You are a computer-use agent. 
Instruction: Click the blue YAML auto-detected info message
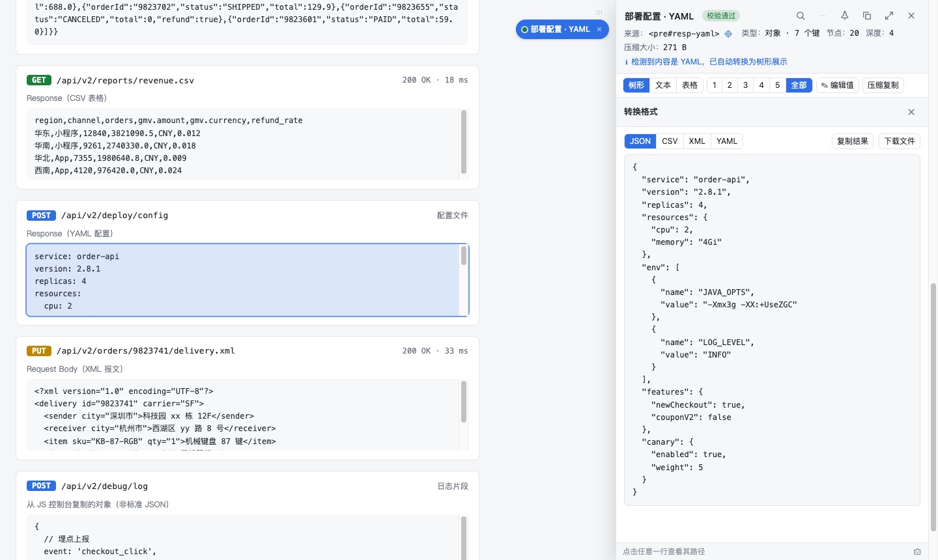(x=705, y=62)
